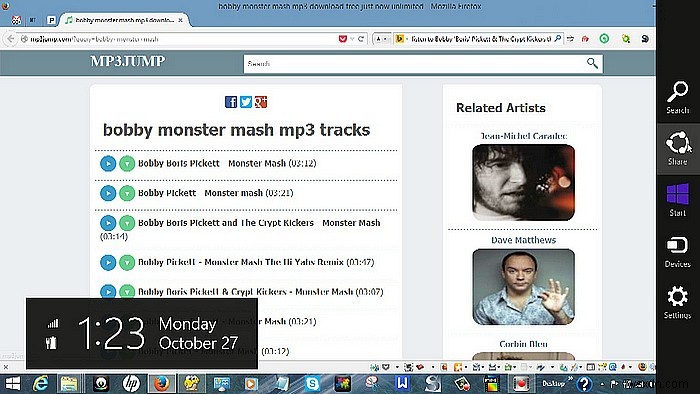Open the W word processor on taskbar
Image resolution: width=700 pixels, height=394 pixels.
pyautogui.click(x=402, y=384)
